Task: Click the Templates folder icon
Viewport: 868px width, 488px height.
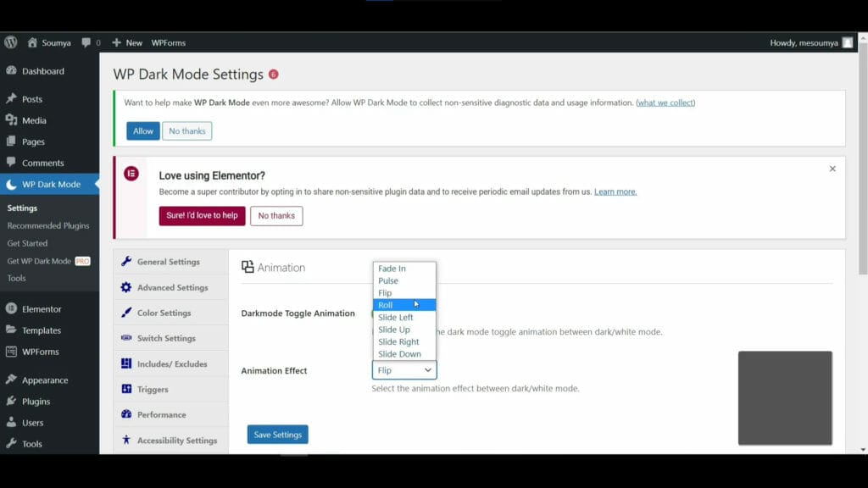Action: tap(12, 330)
